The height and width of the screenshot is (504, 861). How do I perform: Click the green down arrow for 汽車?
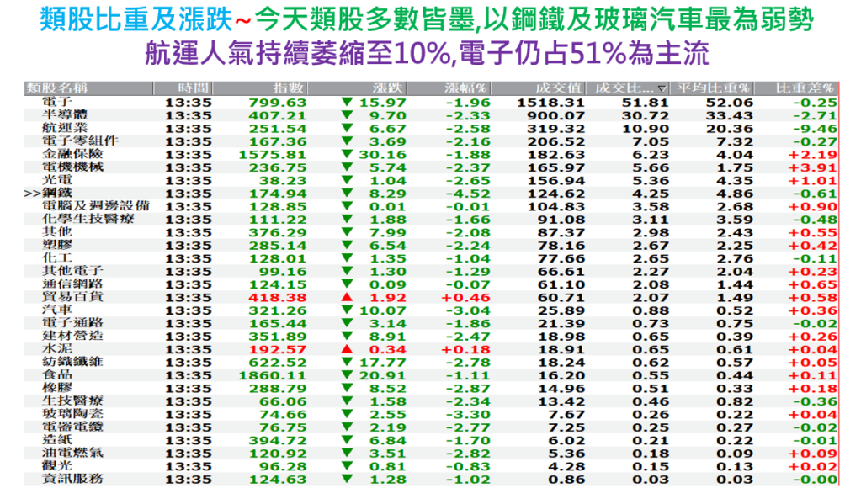[346, 310]
